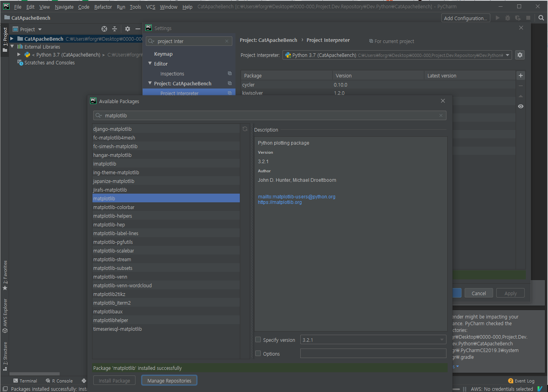Open the Tools menu
This screenshot has height=392, width=548.
coord(135,7)
